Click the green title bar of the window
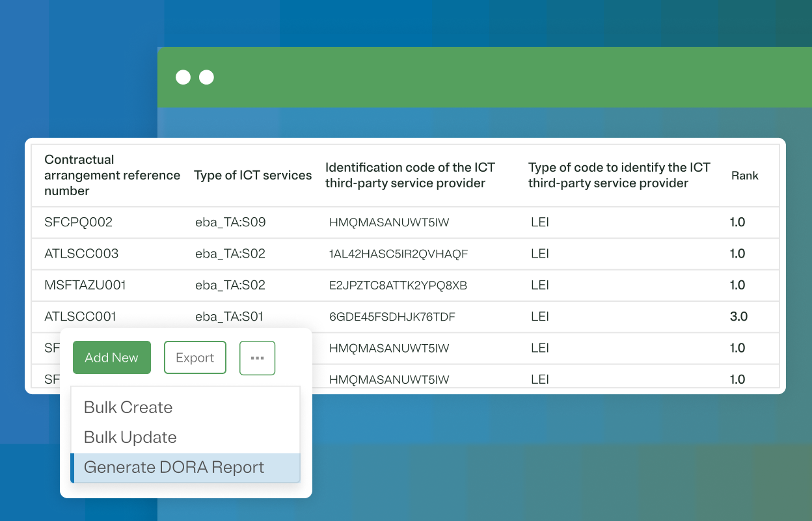812x521 pixels. coord(485,77)
